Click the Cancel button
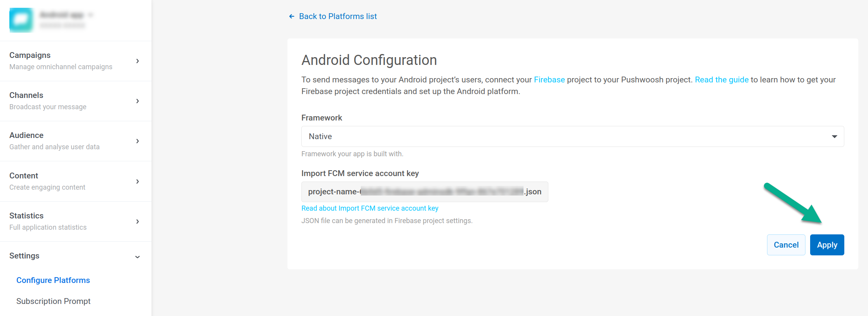The width and height of the screenshot is (868, 316). click(x=786, y=245)
